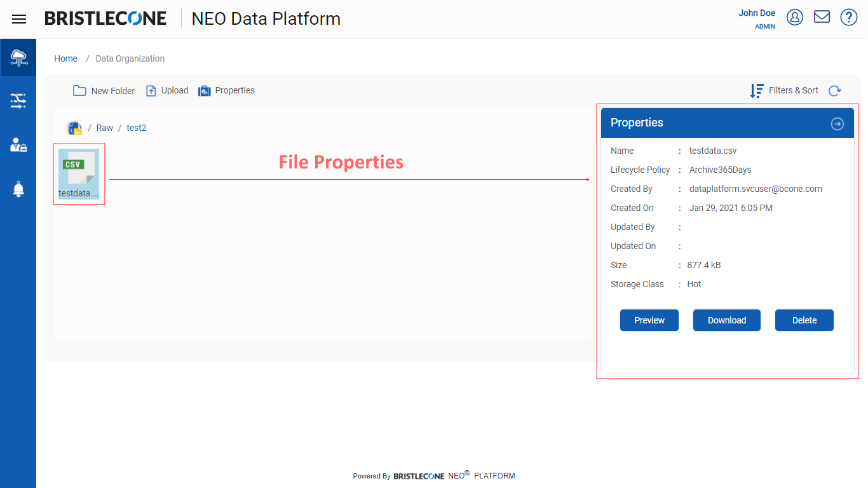Click the Properties toolbar button
Screen dimensions: 868x488
[226, 91]
